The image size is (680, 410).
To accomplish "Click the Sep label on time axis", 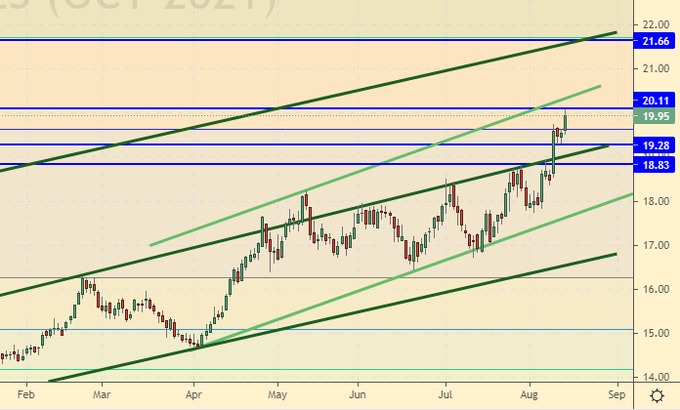I will point(617,394).
